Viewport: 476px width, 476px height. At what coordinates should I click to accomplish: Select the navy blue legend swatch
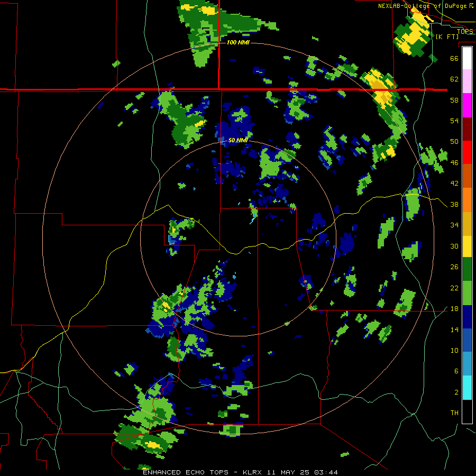pos(467,317)
